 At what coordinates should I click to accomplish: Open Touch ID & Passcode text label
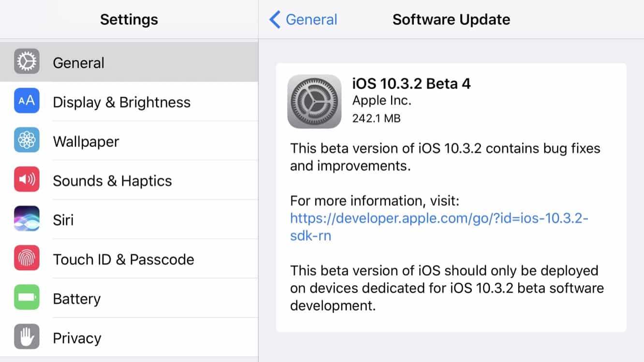[123, 260]
